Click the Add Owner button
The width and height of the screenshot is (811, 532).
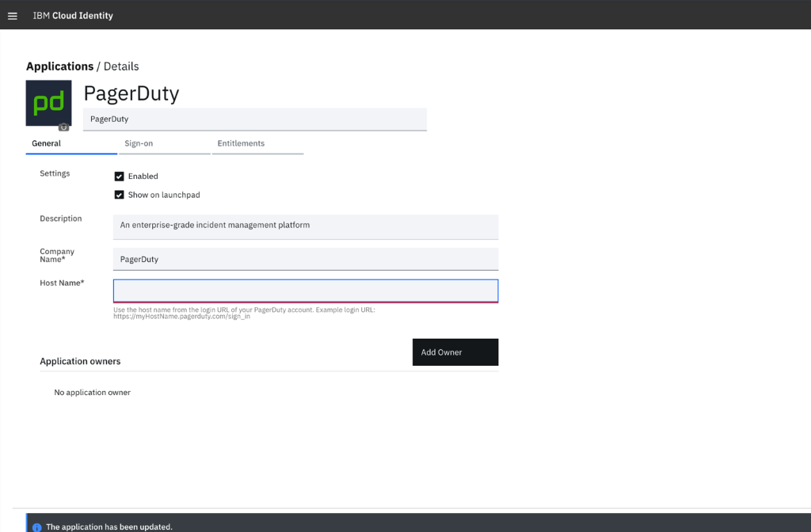[x=455, y=352]
